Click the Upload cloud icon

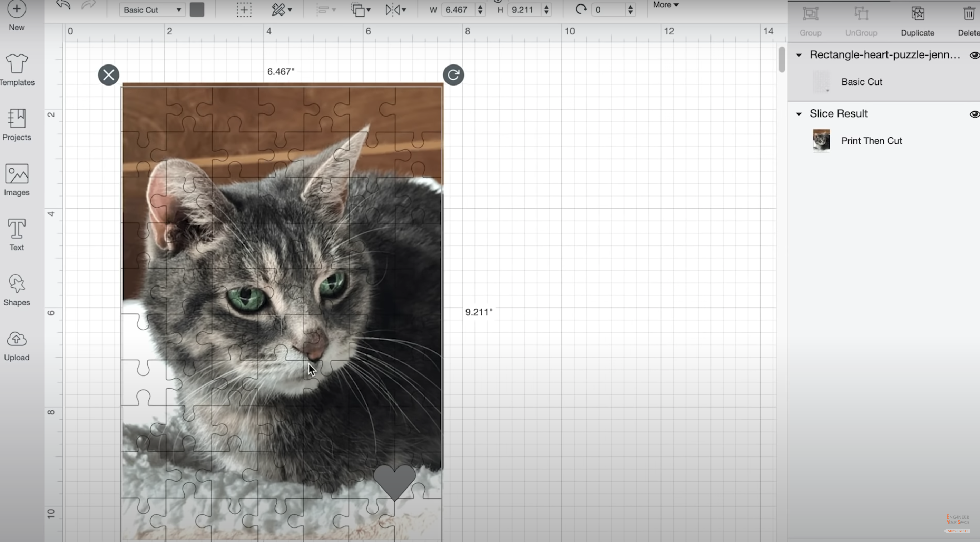tap(17, 339)
